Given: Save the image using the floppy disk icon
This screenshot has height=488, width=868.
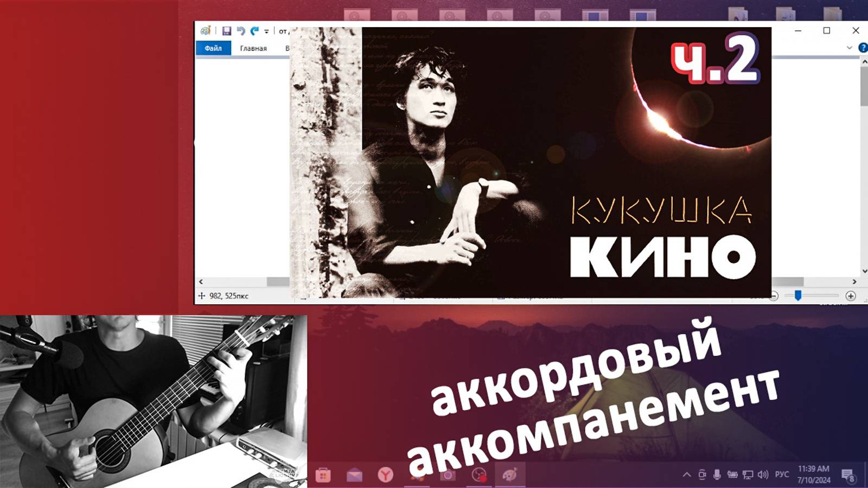Looking at the screenshot, I should pyautogui.click(x=227, y=31).
